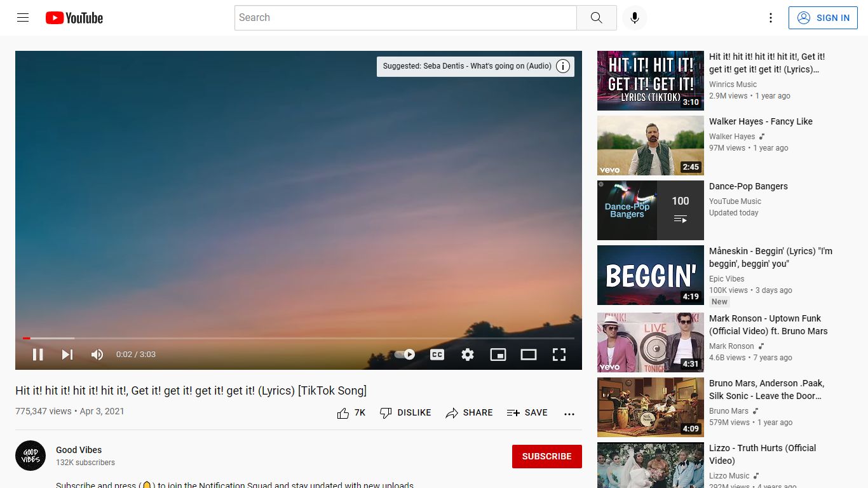Toggle the autoplay switch

[405, 355]
